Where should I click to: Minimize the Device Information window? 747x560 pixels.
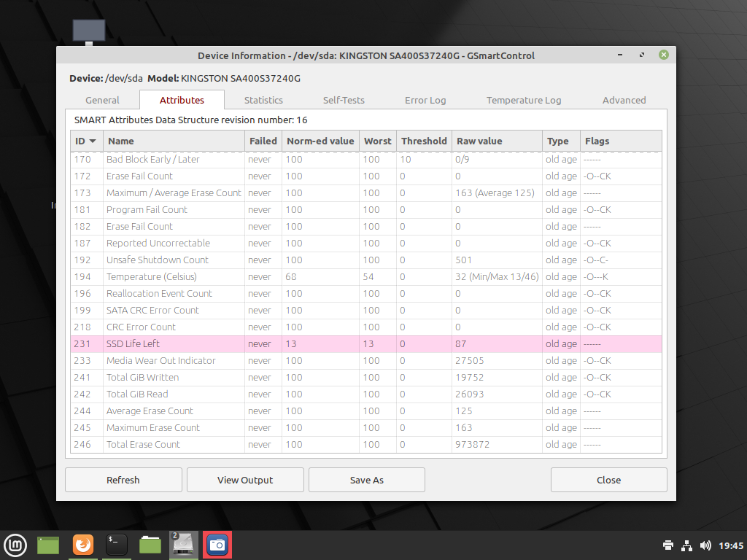coord(620,55)
